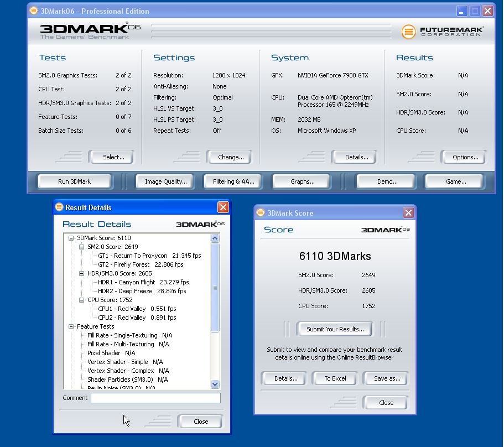Click the 3DMark06 title bar icon
This screenshot has height=447, width=504.
[x=33, y=11]
